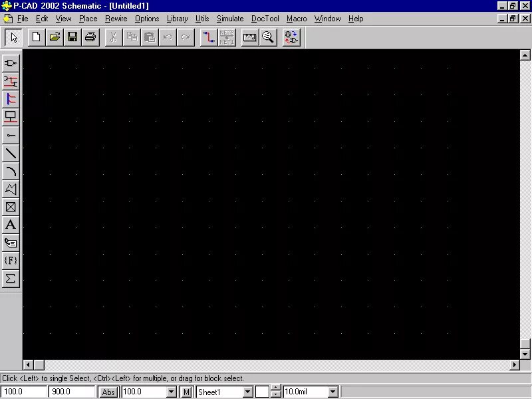Click the empty box beside Sheet1 dropdown
The image size is (532, 399).
(x=262, y=392)
